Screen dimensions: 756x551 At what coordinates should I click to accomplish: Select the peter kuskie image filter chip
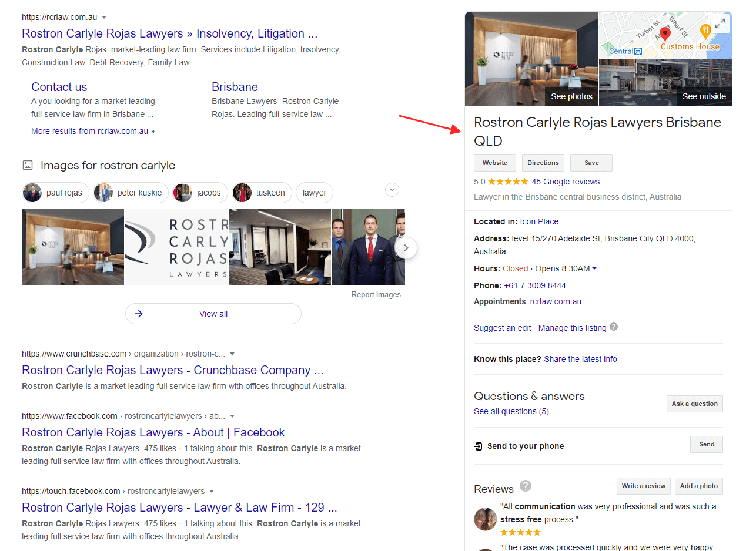coord(131,193)
